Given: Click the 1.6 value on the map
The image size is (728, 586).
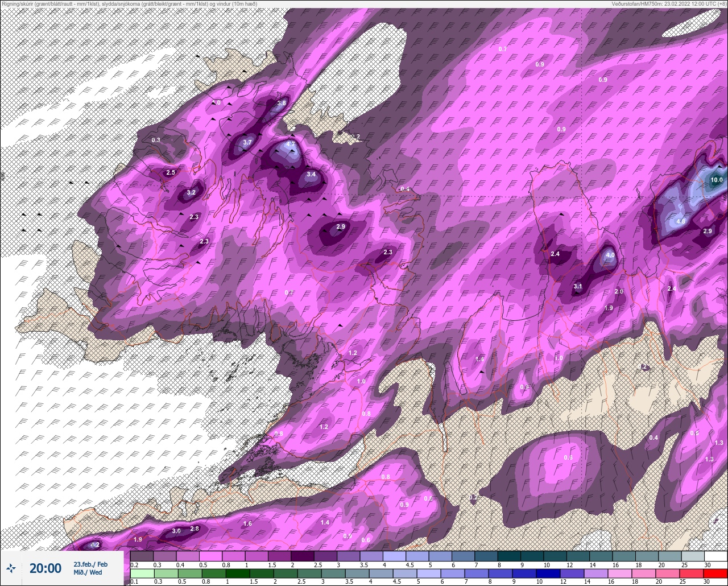Looking at the screenshot, I should click(247, 524).
